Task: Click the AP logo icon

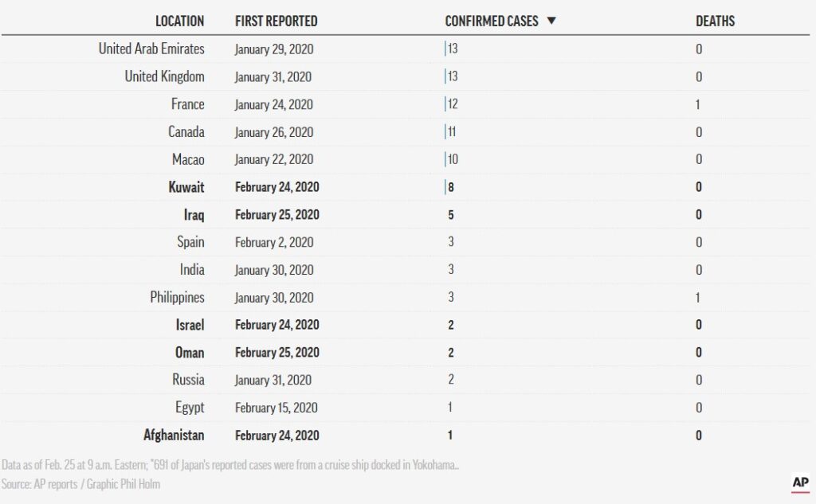Action: click(800, 483)
